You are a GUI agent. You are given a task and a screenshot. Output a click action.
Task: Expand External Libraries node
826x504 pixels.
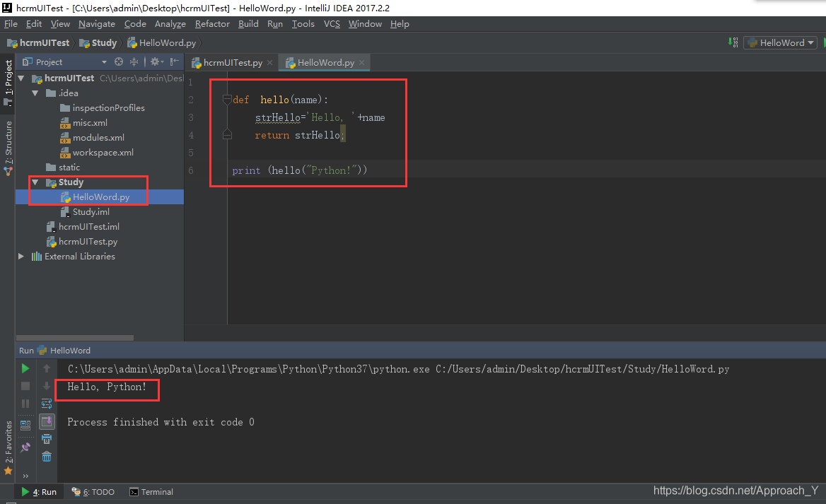click(x=21, y=257)
